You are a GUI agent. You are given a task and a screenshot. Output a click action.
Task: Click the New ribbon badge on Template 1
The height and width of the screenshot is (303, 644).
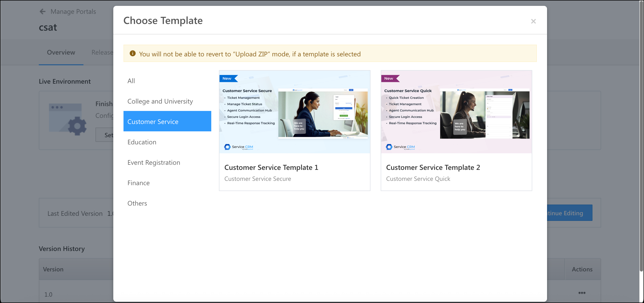tap(227, 78)
